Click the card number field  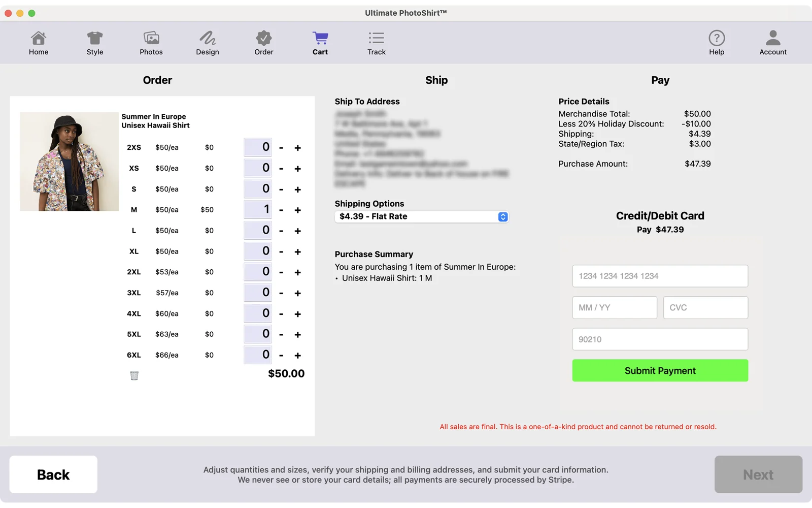click(x=660, y=276)
